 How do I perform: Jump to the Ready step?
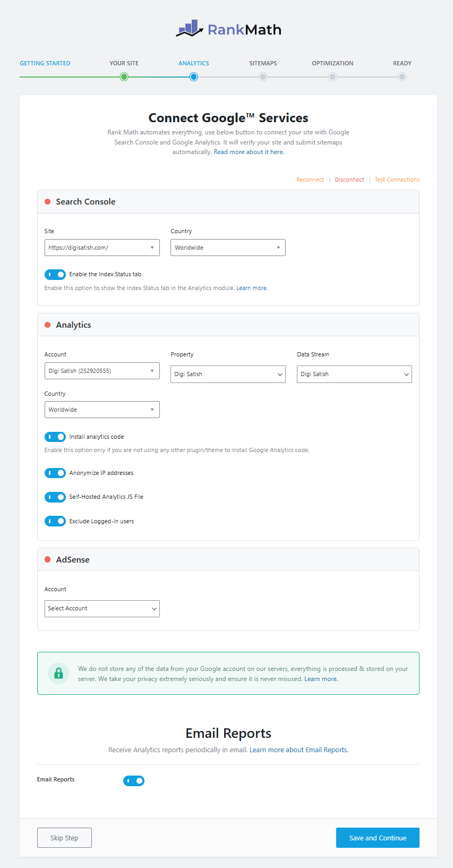click(x=402, y=63)
